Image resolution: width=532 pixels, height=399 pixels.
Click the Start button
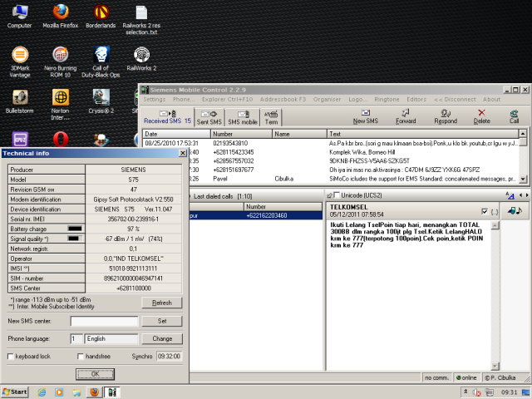point(14,392)
